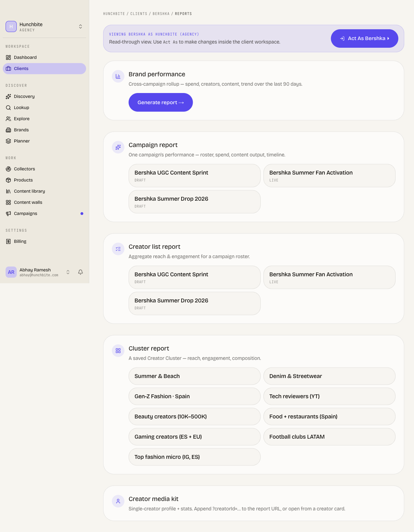Select the Summer & Beach cluster
The height and width of the screenshot is (532, 414).
pos(194,376)
